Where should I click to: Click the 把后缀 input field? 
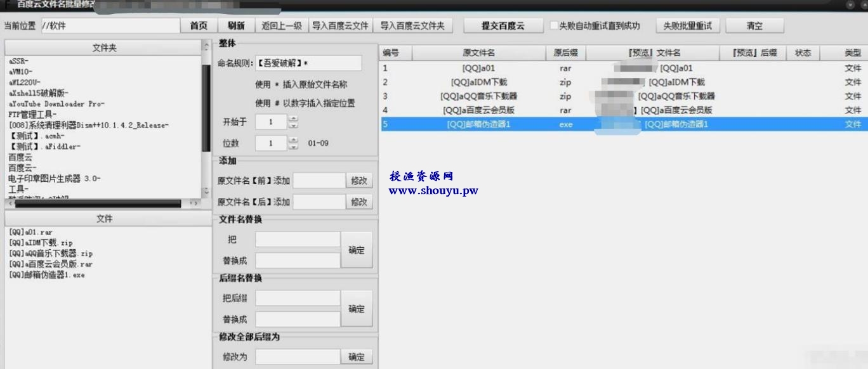coord(298,298)
